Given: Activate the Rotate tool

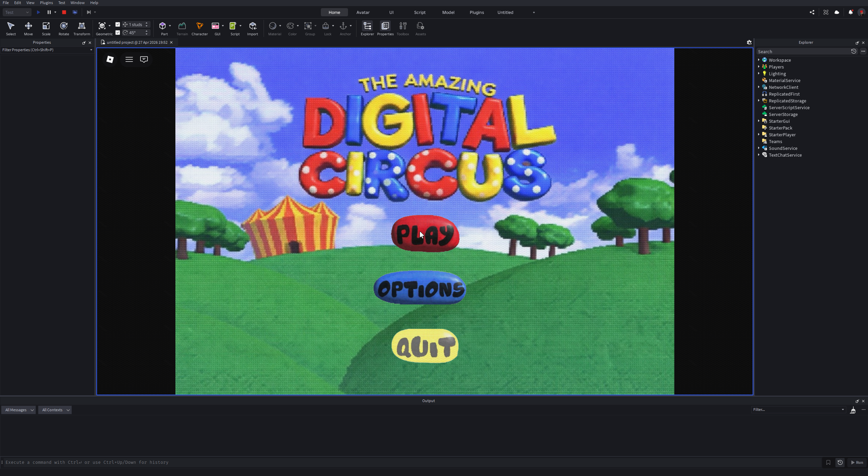Looking at the screenshot, I should [x=64, y=28].
